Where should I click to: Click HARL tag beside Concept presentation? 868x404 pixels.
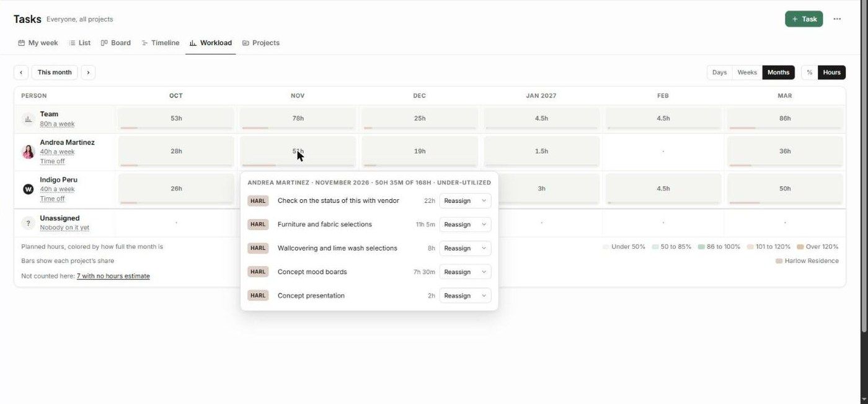(x=258, y=295)
